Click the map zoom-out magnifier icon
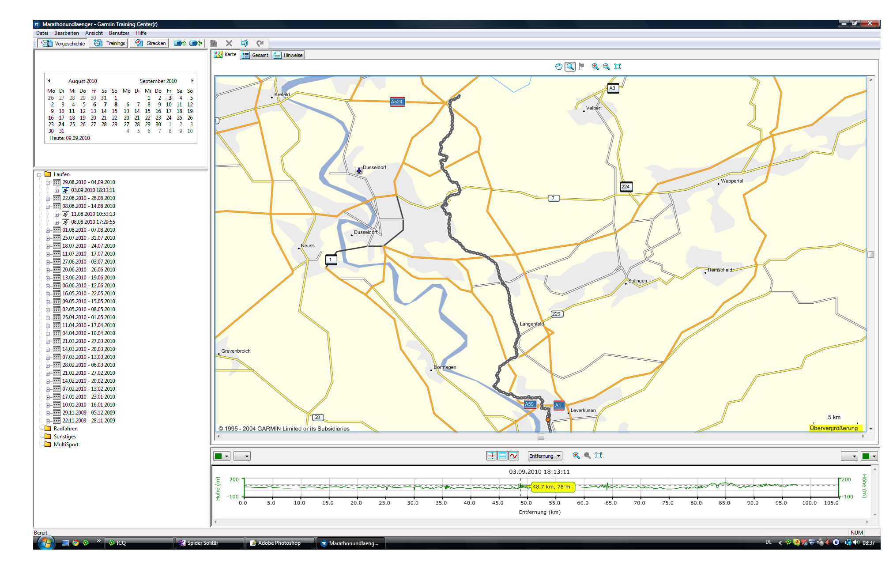 point(607,67)
